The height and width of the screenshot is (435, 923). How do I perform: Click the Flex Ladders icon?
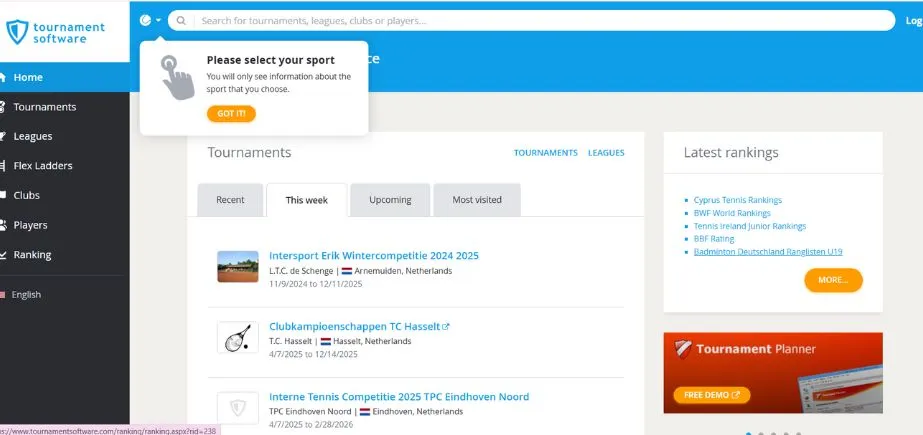[x=3, y=165]
